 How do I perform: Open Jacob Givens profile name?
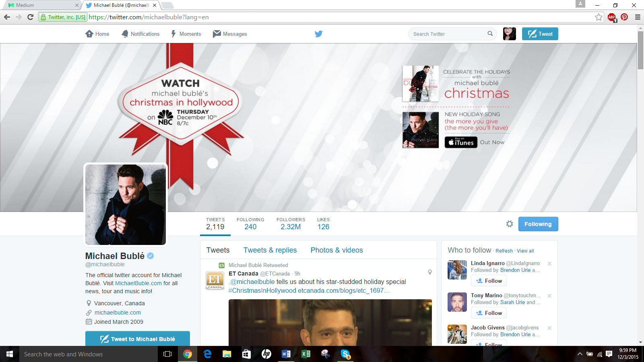click(x=488, y=328)
